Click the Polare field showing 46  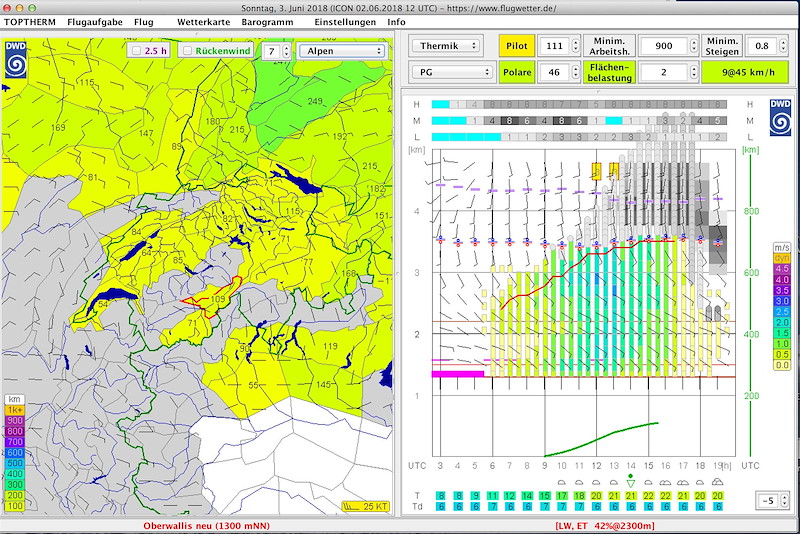pyautogui.click(x=555, y=72)
